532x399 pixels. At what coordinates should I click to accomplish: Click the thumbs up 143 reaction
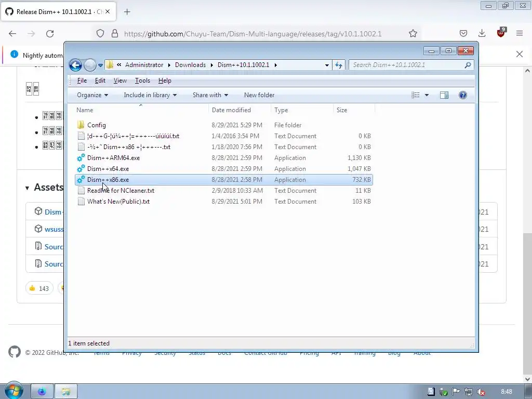39,288
